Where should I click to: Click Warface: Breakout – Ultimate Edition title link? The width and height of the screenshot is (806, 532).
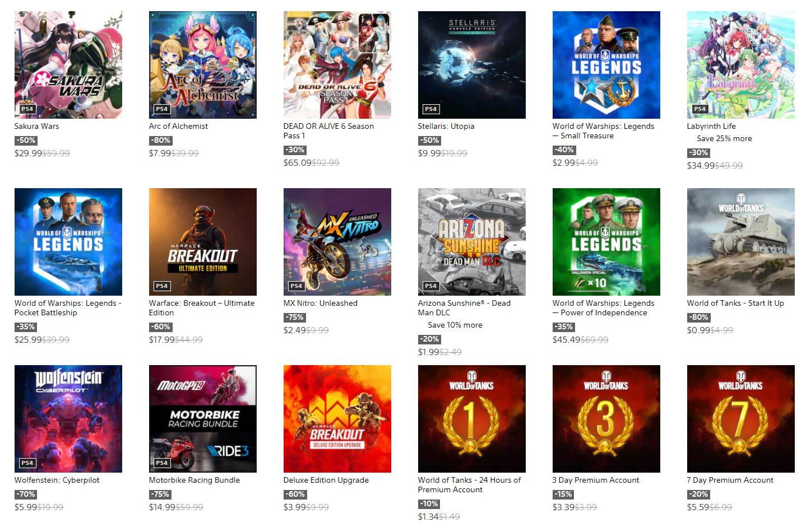tap(202, 308)
